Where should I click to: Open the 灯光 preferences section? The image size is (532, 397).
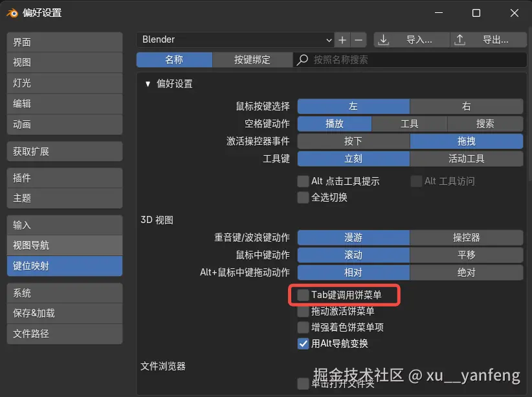pos(65,83)
